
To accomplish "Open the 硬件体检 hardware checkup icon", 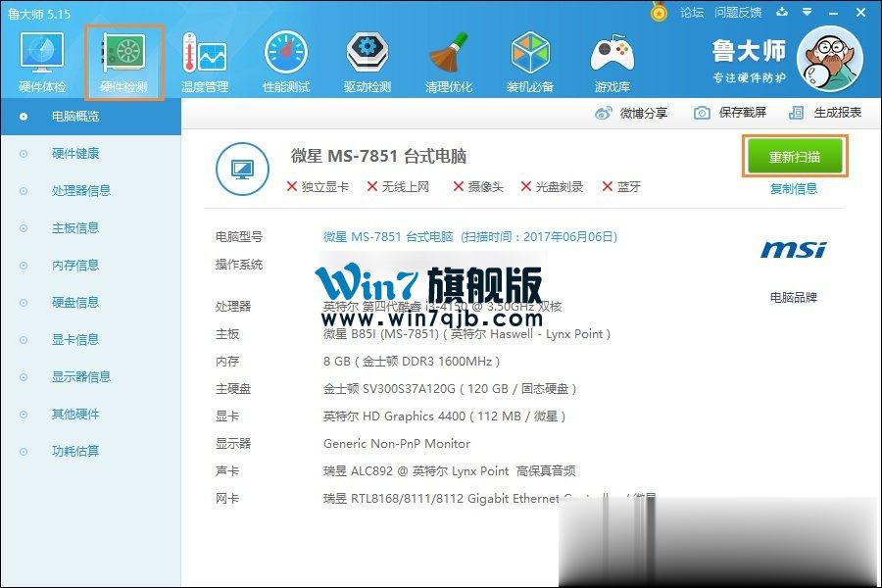I will pos(42,63).
